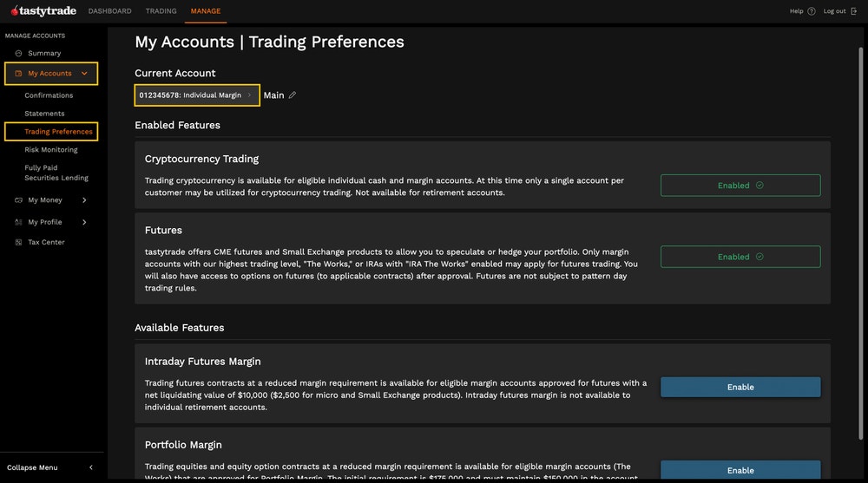The height and width of the screenshot is (483, 868).
Task: Switch to the Dashboard tab
Action: [109, 11]
